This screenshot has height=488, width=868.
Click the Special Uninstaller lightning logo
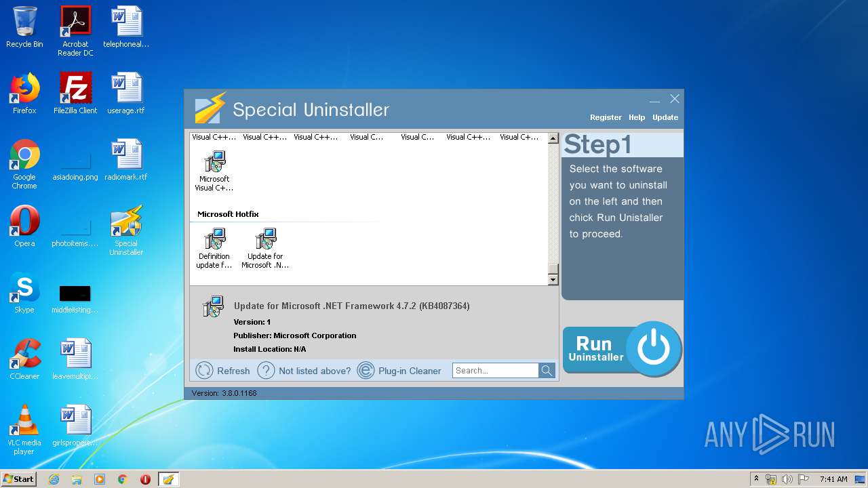[x=210, y=108]
